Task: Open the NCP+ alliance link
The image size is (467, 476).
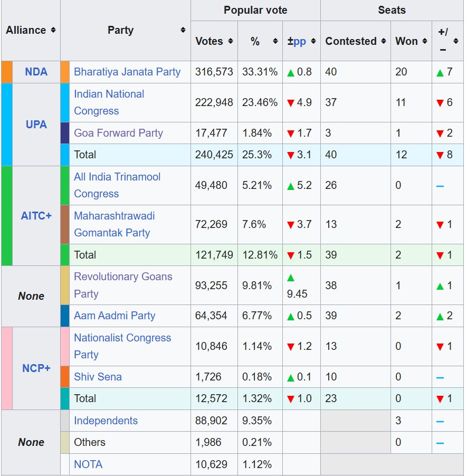Action: [x=36, y=368]
